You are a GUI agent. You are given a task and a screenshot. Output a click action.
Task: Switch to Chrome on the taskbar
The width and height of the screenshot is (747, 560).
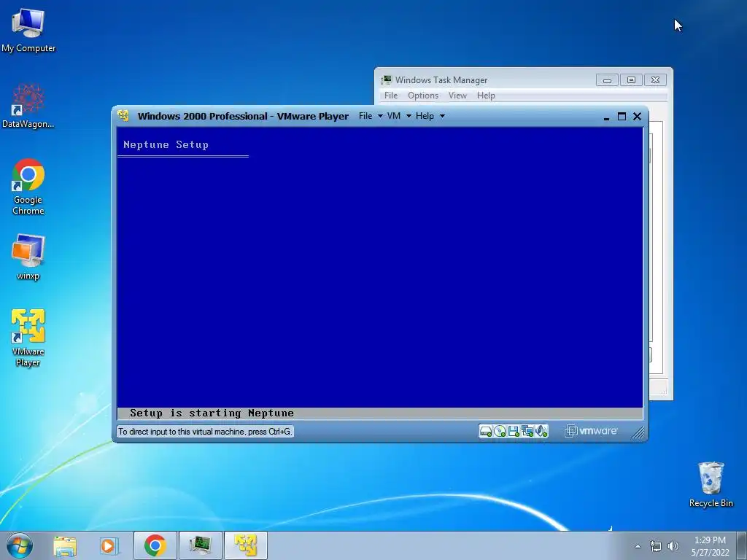[155, 545]
